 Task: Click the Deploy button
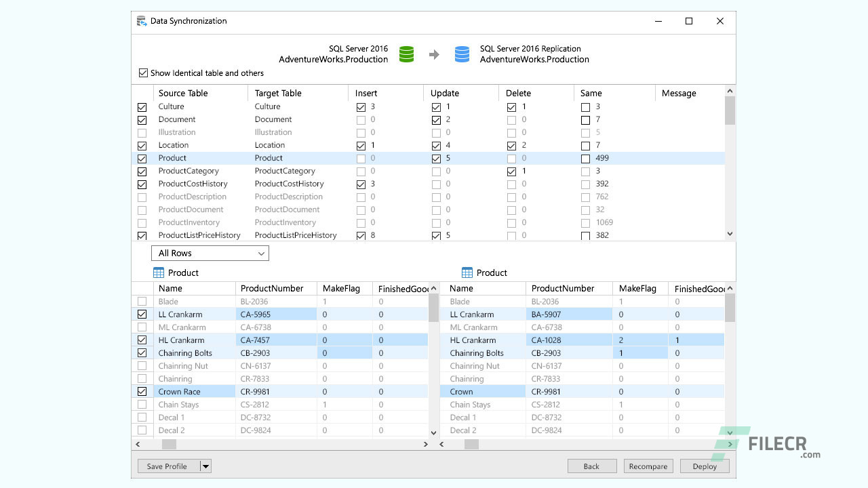point(705,466)
